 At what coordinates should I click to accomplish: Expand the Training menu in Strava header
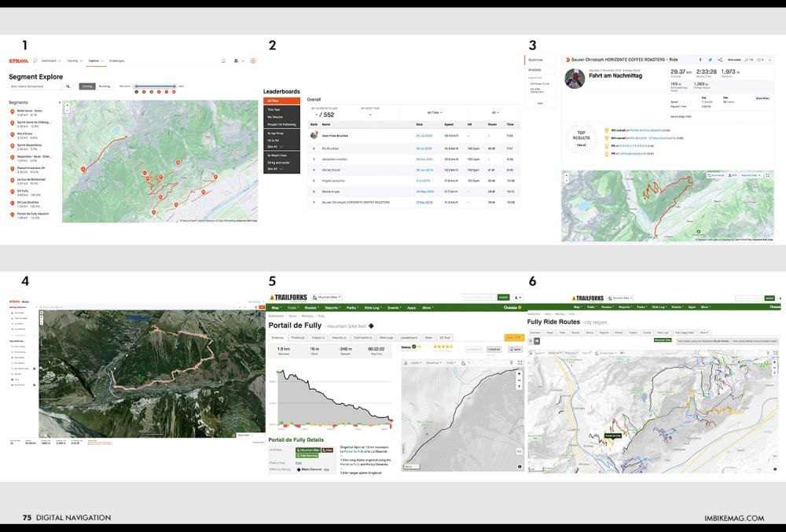pos(73,61)
